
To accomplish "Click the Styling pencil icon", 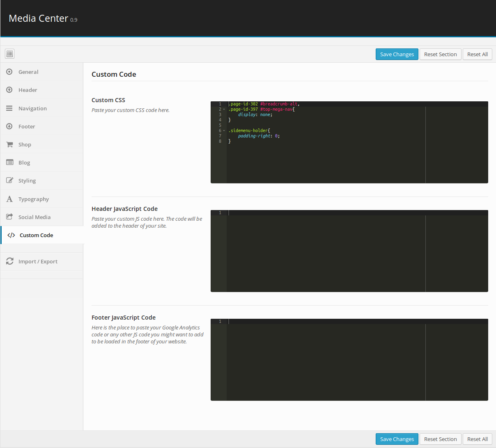I will pyautogui.click(x=9, y=181).
